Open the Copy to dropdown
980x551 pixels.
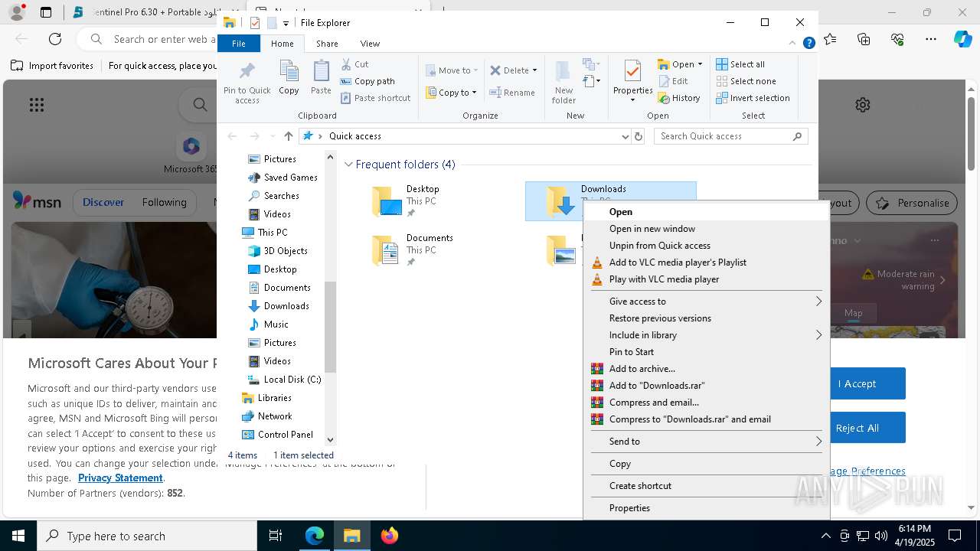(x=452, y=93)
